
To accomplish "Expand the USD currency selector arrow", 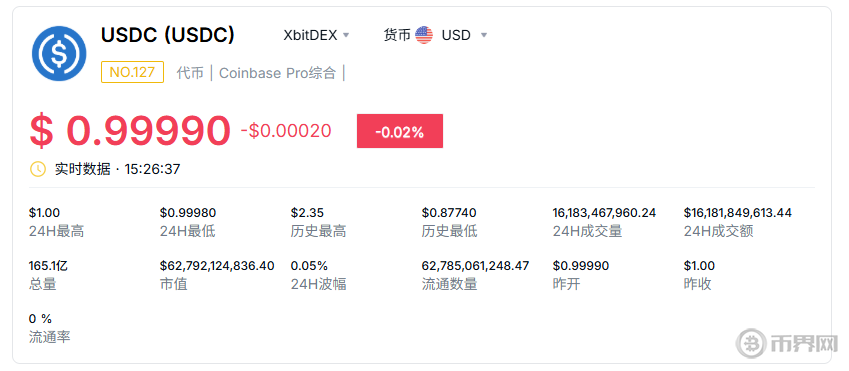I will pyautogui.click(x=484, y=35).
